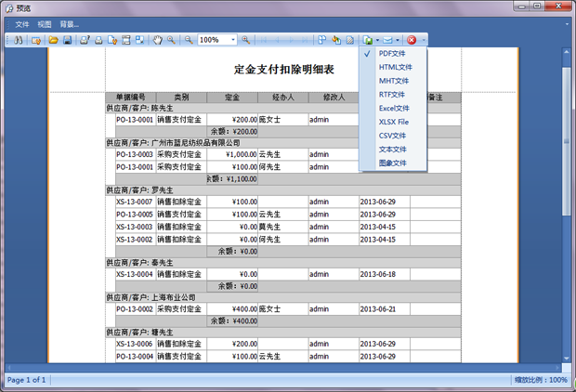Click the group row 上海布业公司
Viewport: 576px width, 392px height.
pyautogui.click(x=282, y=297)
